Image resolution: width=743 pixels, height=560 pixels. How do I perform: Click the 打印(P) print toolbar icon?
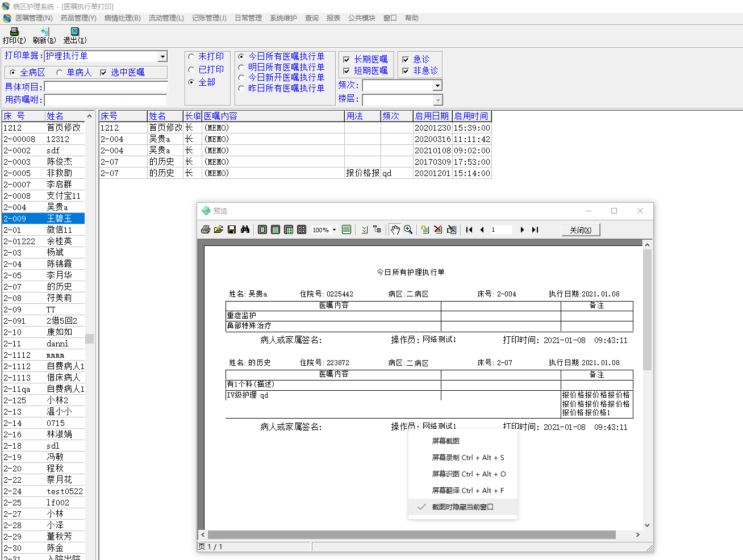point(14,36)
